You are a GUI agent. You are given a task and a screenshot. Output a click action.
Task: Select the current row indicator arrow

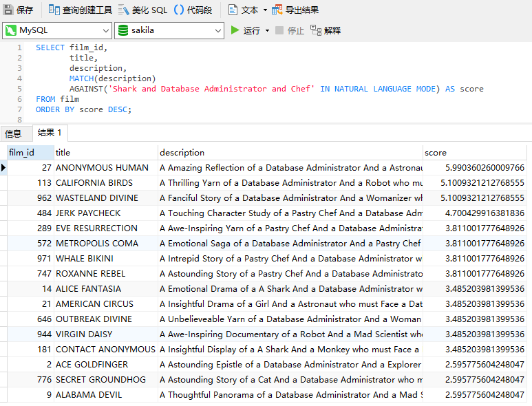click(x=3, y=167)
